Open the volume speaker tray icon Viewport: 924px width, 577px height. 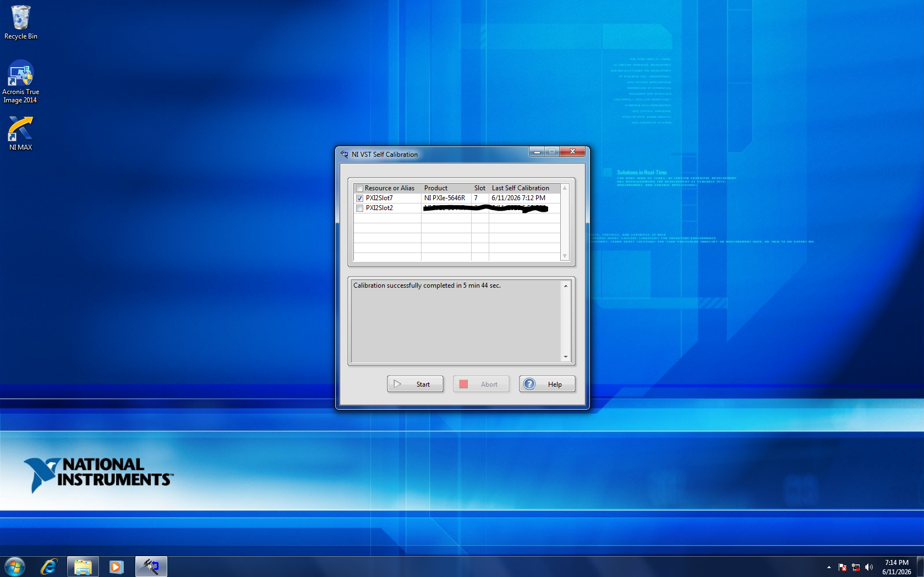pos(869,567)
